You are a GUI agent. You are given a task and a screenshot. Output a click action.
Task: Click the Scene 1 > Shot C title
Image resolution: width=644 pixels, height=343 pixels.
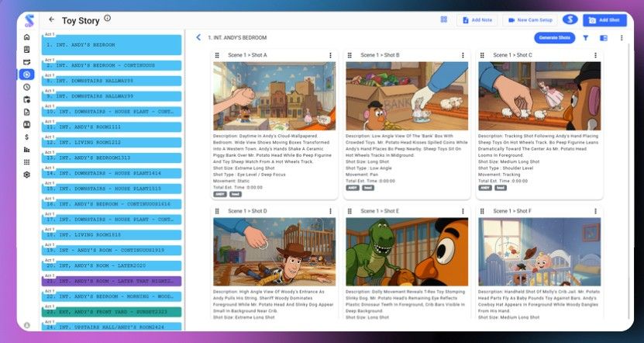[512, 55]
